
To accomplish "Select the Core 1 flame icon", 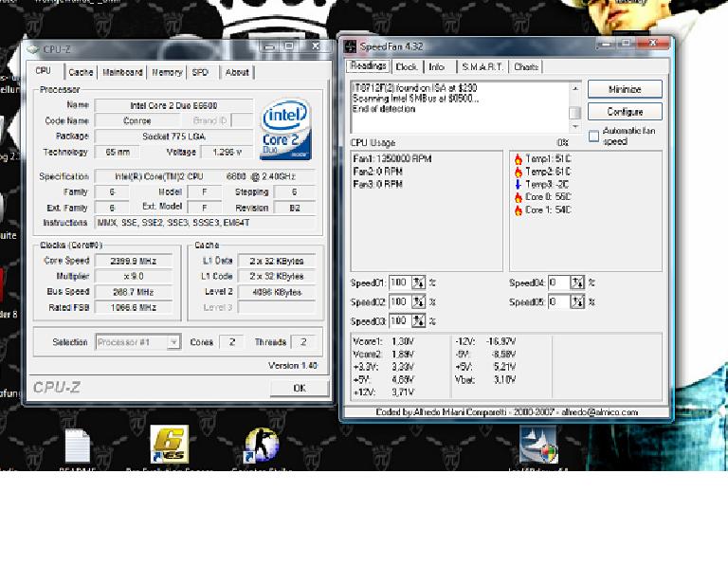I will (x=519, y=210).
